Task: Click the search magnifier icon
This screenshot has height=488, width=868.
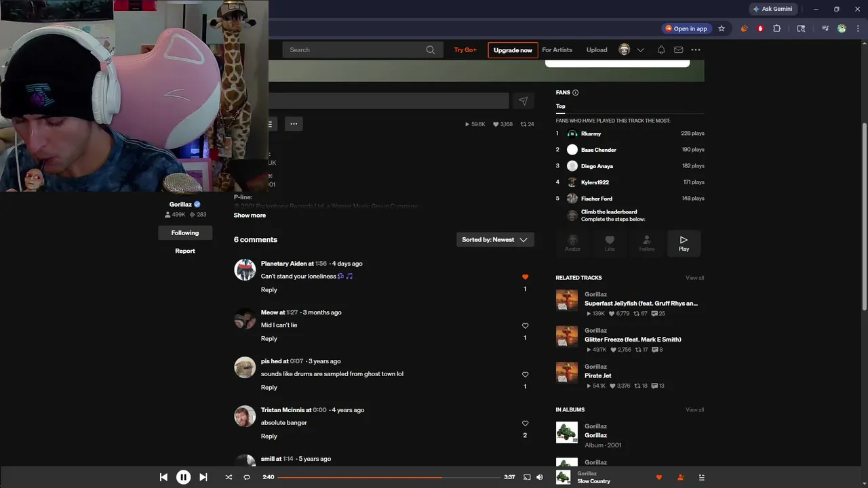Action: (431, 49)
